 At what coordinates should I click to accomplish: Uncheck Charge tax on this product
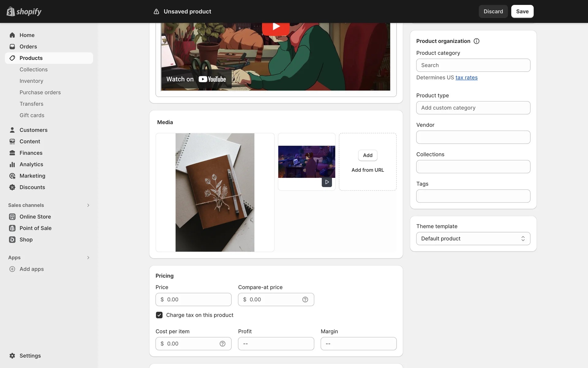click(x=159, y=315)
